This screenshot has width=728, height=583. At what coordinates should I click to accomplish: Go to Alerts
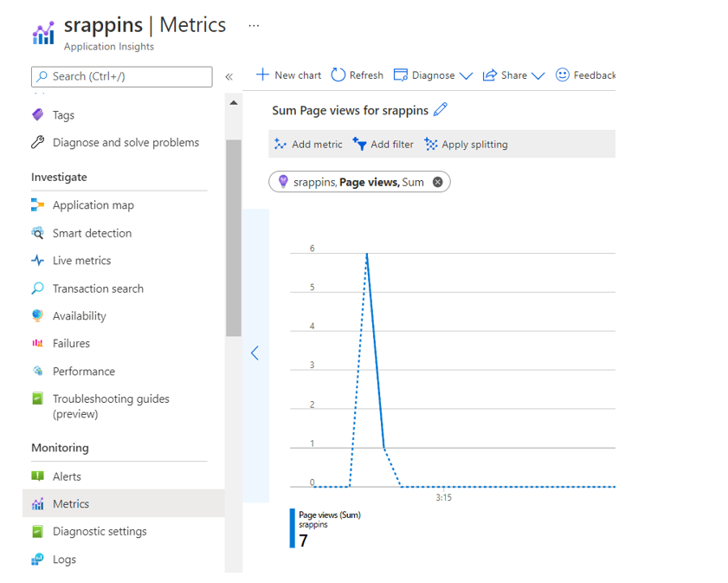point(67,476)
